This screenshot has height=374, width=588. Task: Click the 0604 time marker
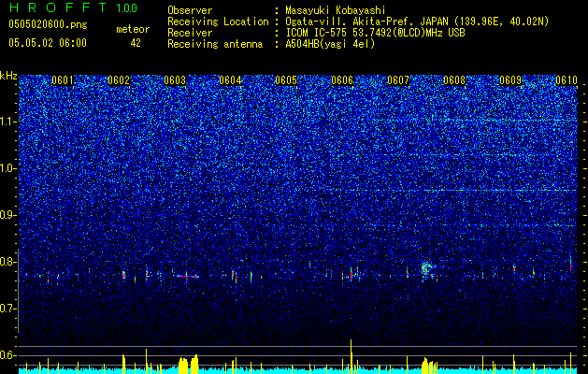pyautogui.click(x=230, y=80)
